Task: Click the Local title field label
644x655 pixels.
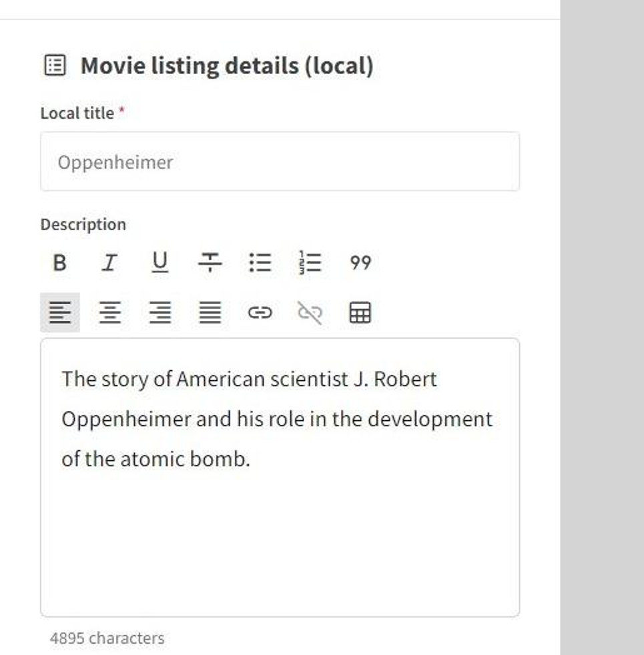Action: (77, 113)
